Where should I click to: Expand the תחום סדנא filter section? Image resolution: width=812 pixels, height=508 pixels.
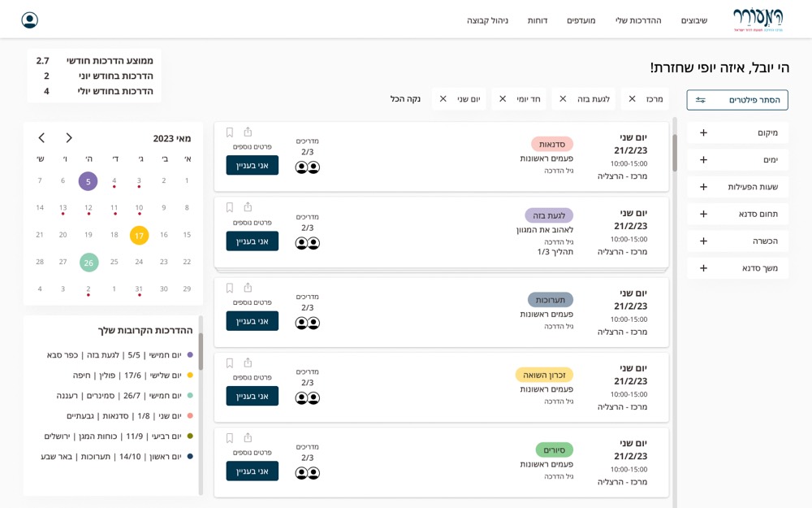(x=737, y=214)
